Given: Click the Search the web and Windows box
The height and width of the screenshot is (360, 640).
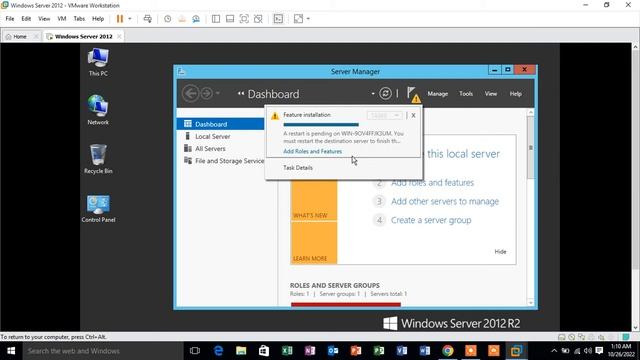Looking at the screenshot, I should (103, 351).
